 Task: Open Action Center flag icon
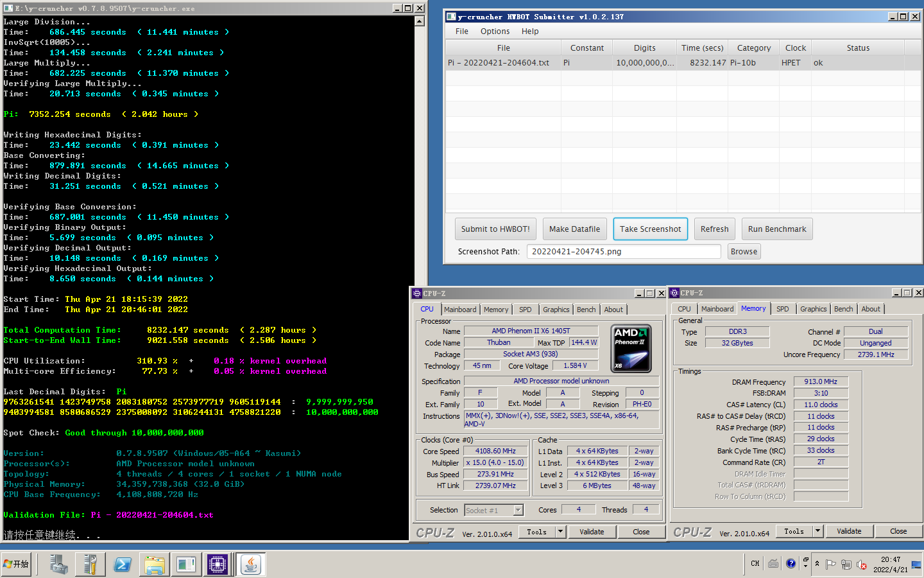click(831, 565)
